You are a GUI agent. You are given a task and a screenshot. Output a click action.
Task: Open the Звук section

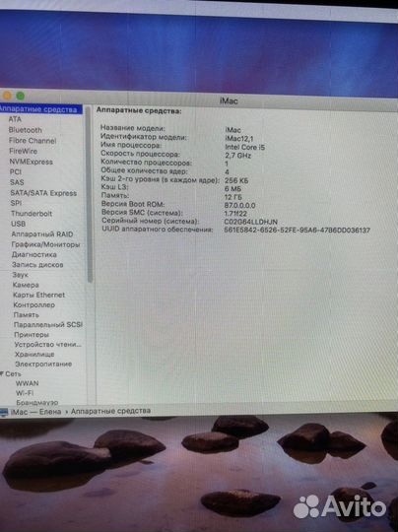coord(20,275)
